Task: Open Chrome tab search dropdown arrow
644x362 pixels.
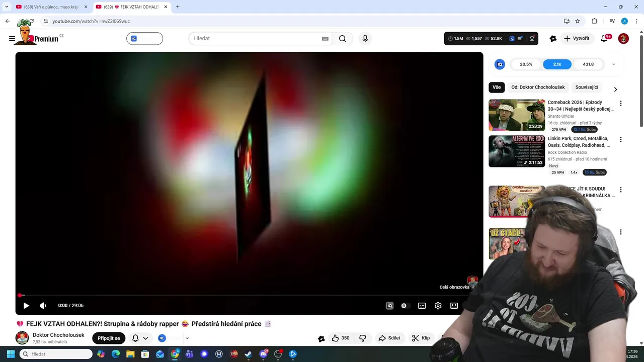Action: click(7, 7)
